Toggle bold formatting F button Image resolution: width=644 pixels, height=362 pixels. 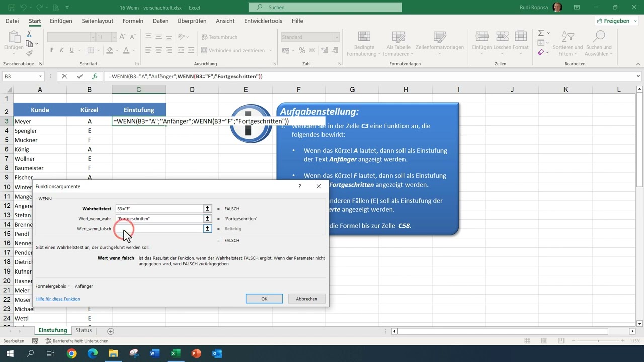[x=52, y=50]
